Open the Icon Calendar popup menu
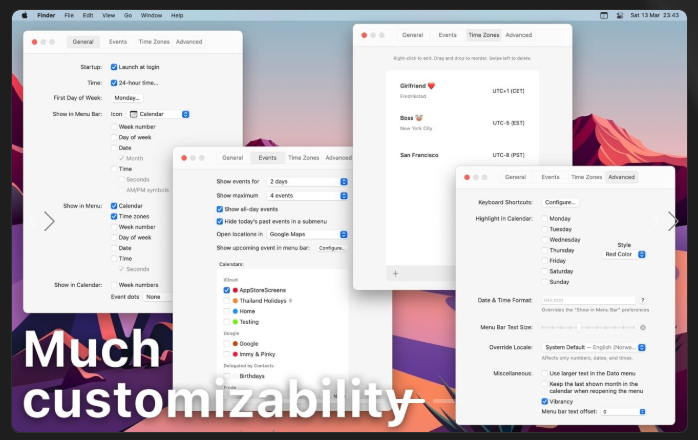This screenshot has width=698, height=440. 158,114
